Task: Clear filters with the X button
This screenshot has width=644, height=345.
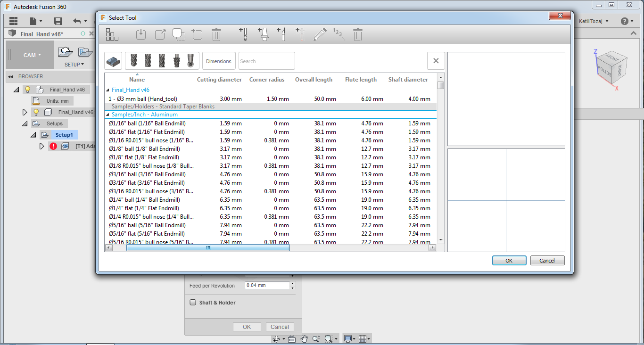Action: tap(436, 61)
